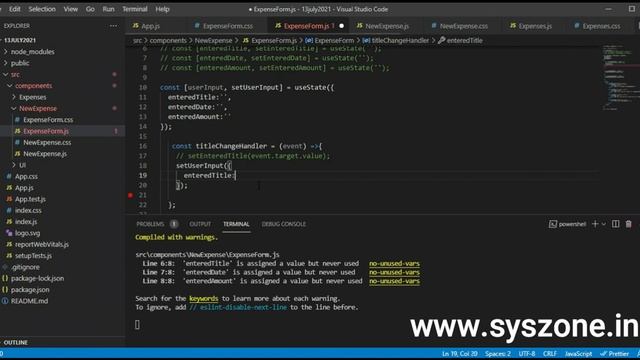Screen dimensions: 640x360
Task: Click the enteredTitle breadcrumb
Action: [464, 40]
